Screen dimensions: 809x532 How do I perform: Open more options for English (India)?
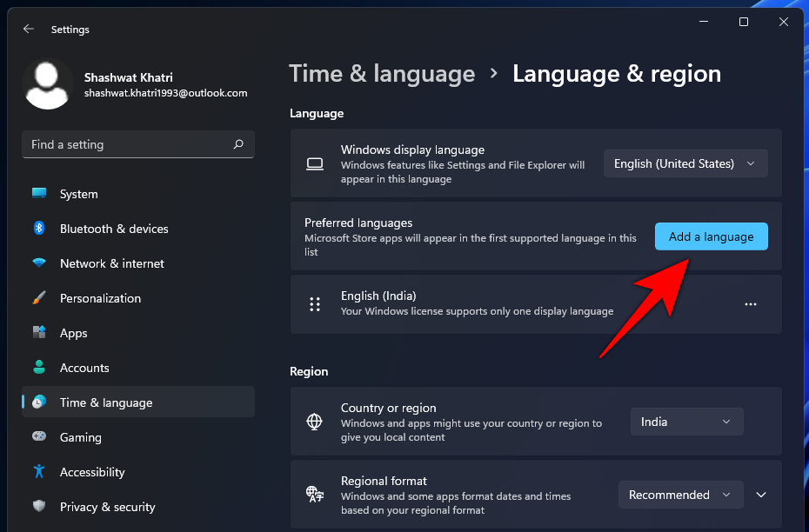point(751,304)
